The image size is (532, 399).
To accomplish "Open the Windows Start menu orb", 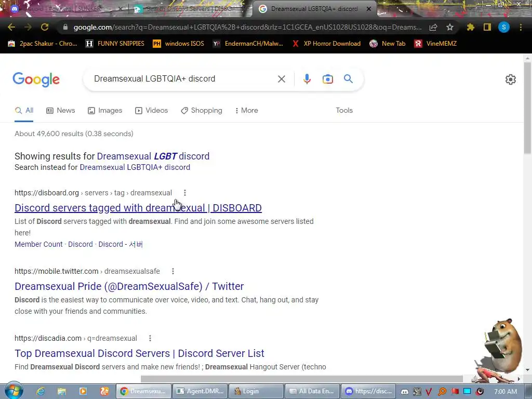I will coord(14,391).
